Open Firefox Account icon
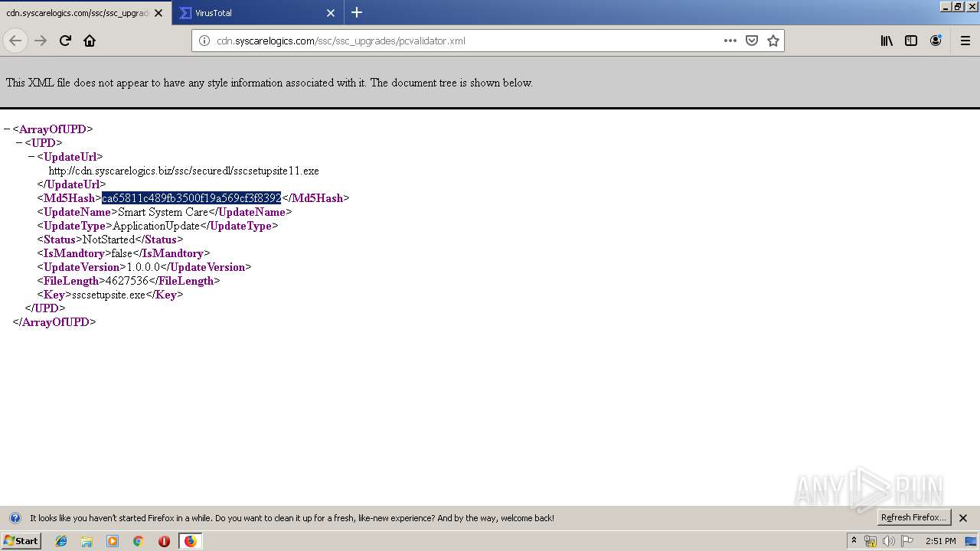The height and width of the screenshot is (551, 980). tap(936, 41)
